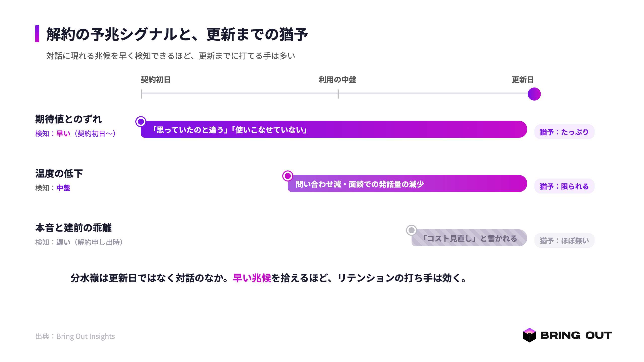Click the Bring Out cube logo icon
Viewport: 644px width, 362px height.
tap(529, 335)
